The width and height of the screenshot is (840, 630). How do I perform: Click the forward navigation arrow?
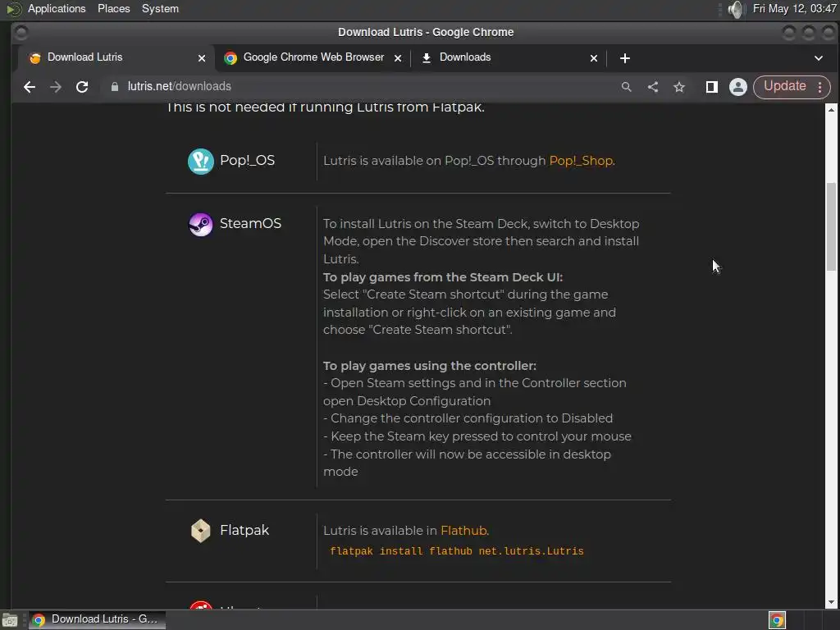[56, 87]
